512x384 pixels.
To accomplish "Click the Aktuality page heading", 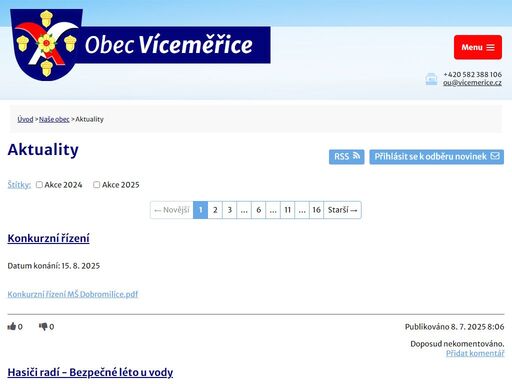I will (x=43, y=150).
